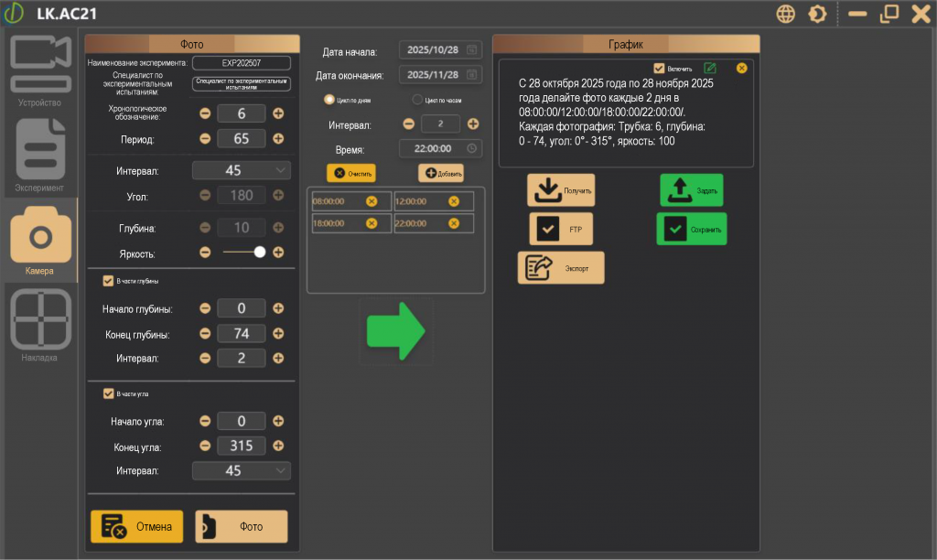Click the green arrow to transfer schedule

pyautogui.click(x=395, y=331)
